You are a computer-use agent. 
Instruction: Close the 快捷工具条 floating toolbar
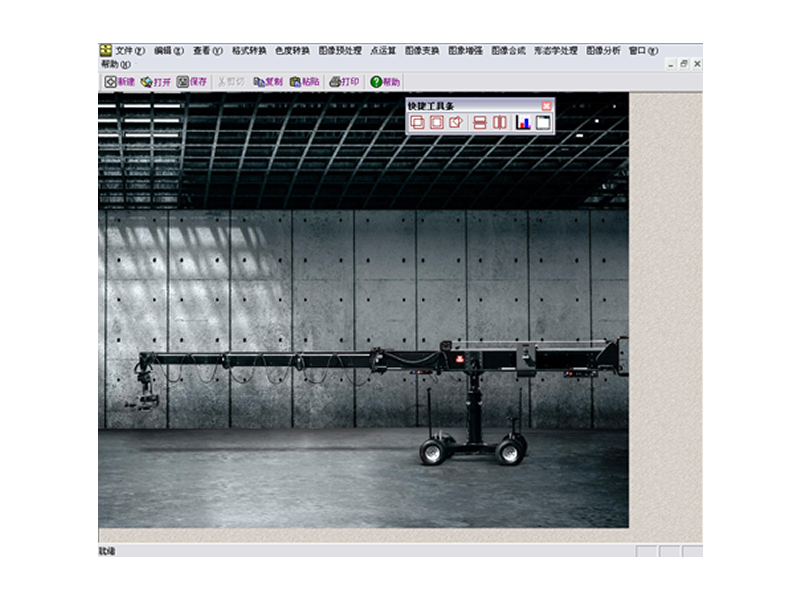click(546, 105)
